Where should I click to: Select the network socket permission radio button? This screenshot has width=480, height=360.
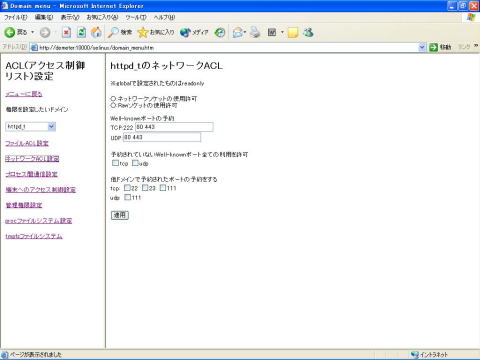click(x=113, y=99)
